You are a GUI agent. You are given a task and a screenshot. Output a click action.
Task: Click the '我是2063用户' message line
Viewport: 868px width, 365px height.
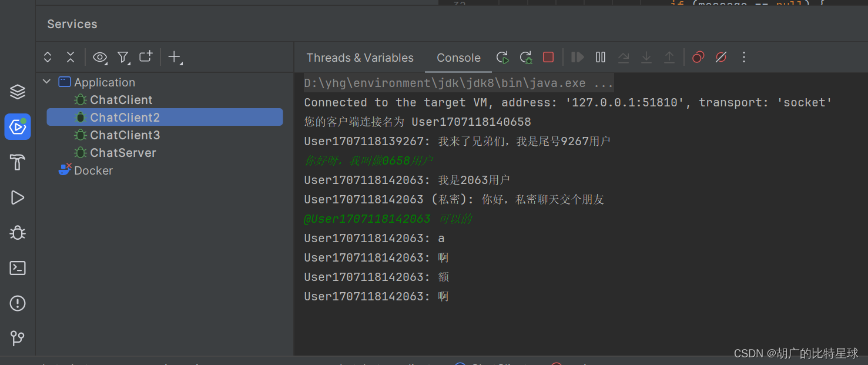tap(407, 180)
